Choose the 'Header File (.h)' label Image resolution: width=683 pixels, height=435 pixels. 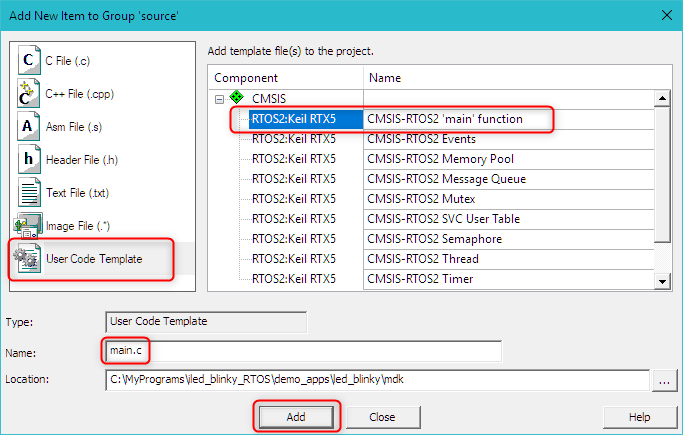[x=82, y=160]
